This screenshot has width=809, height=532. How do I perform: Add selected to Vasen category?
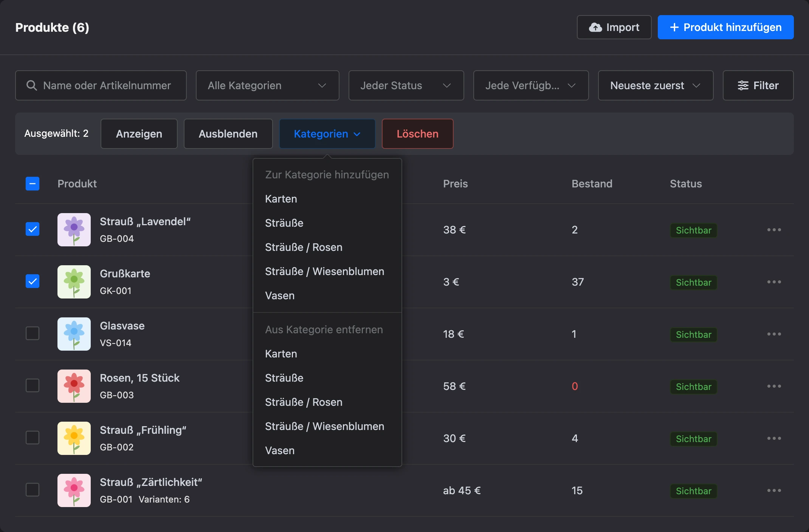coord(327,295)
